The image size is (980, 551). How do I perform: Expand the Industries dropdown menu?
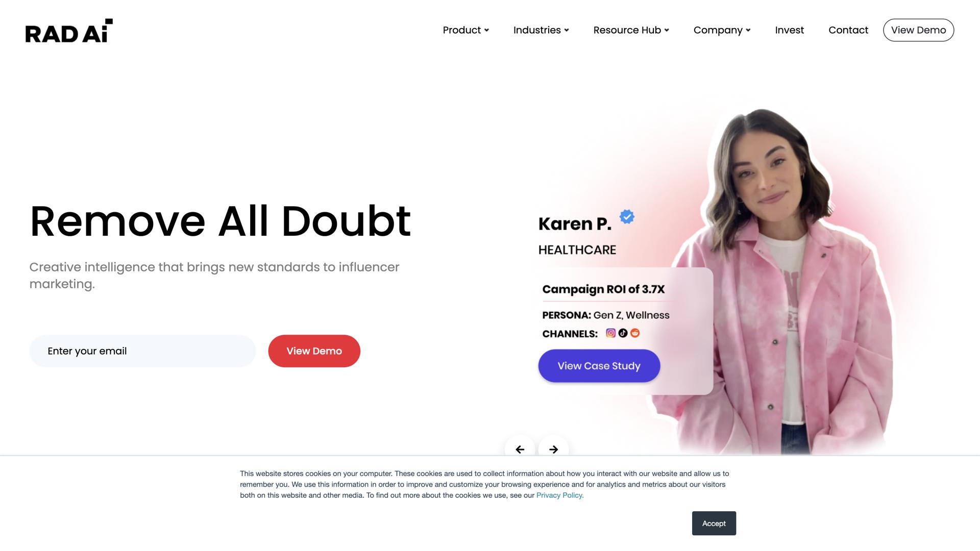point(541,30)
